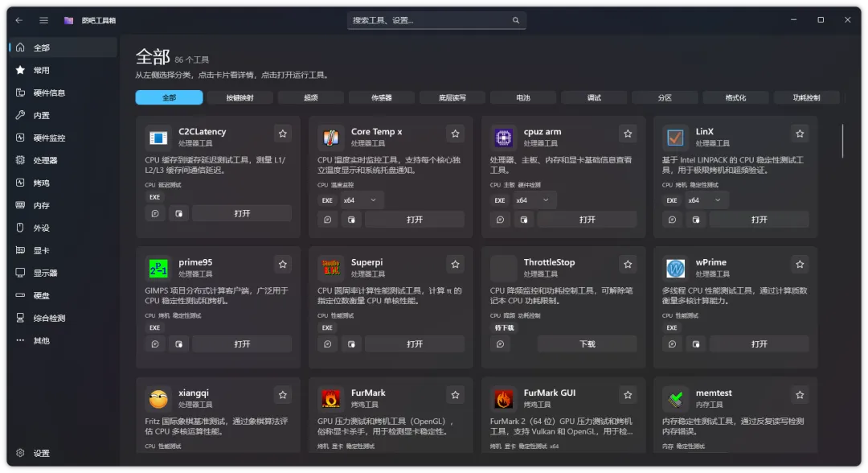The height and width of the screenshot is (473, 868).
Task: Click the Core Temp x thermometer icon
Action: coord(331,138)
